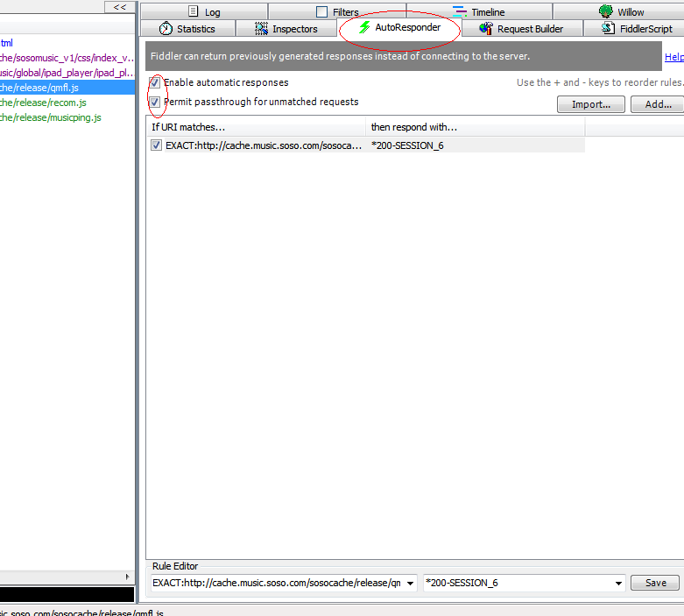This screenshot has height=616, width=684.
Task: Click the Statistics stopwatch icon
Action: point(166,28)
